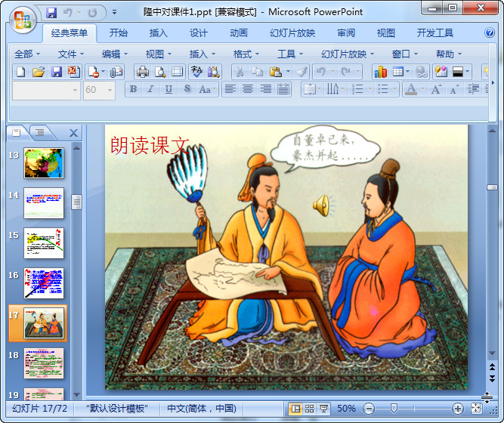Switch to Slide Sorter view
The image size is (504, 423).
click(309, 409)
